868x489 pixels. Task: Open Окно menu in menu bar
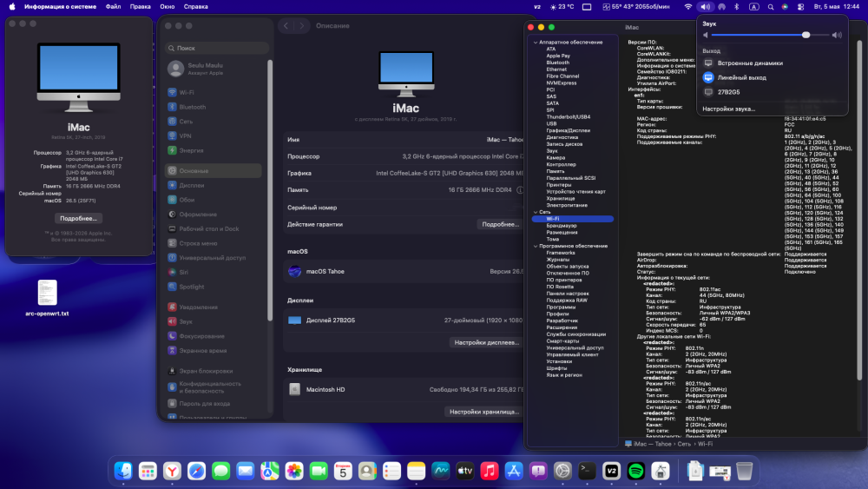(x=168, y=7)
